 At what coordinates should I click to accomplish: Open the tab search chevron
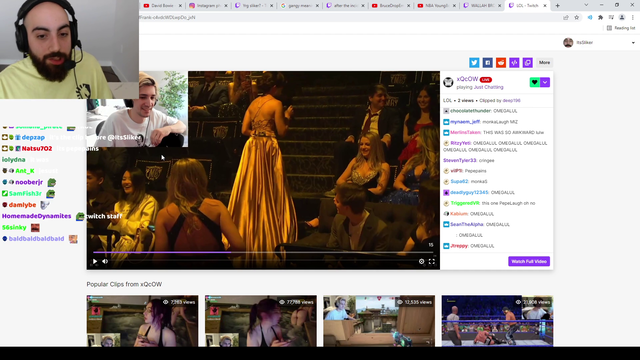tap(586, 5)
